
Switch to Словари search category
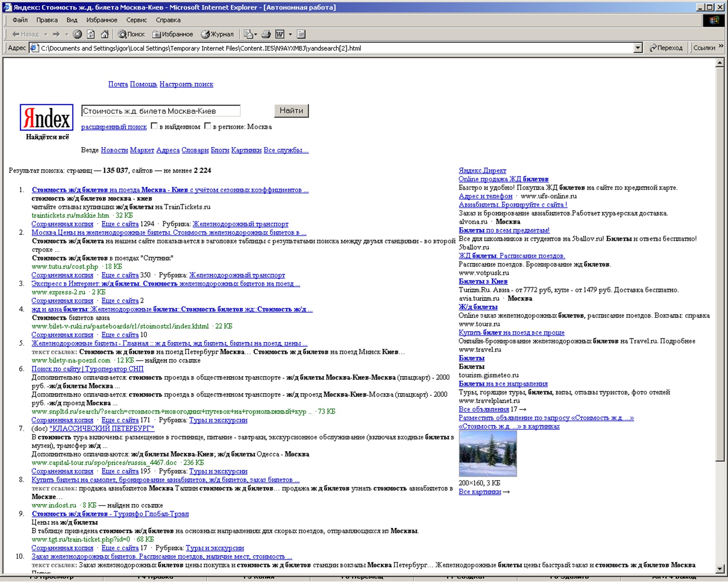[x=195, y=150]
